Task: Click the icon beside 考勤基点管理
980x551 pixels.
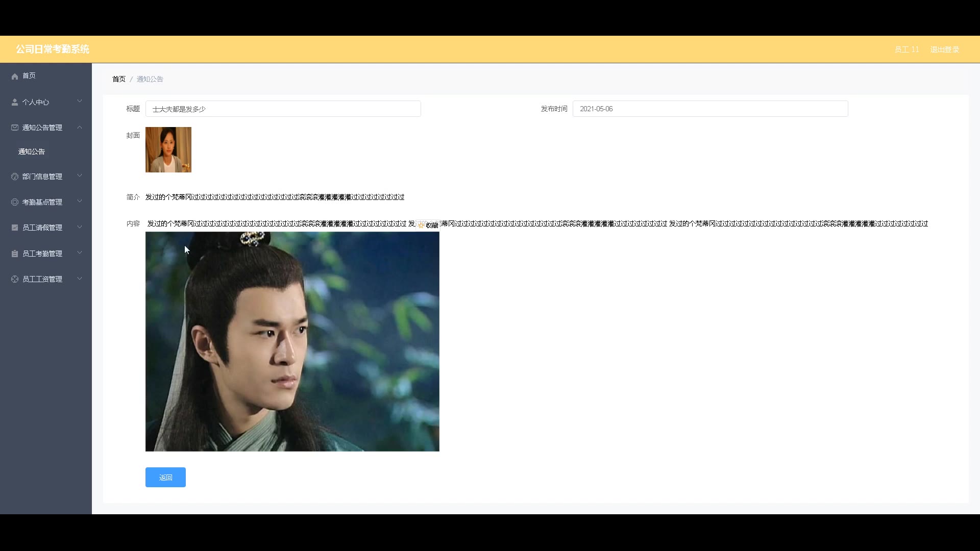Action: click(15, 202)
